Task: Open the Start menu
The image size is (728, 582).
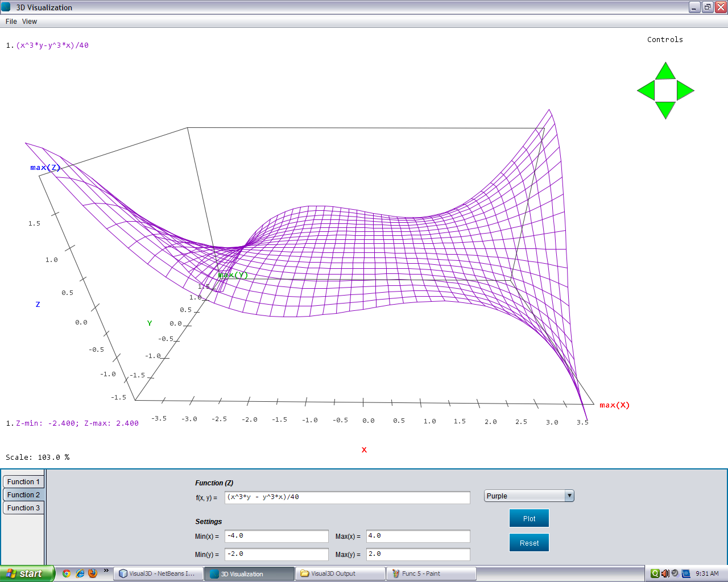Action: [26, 573]
